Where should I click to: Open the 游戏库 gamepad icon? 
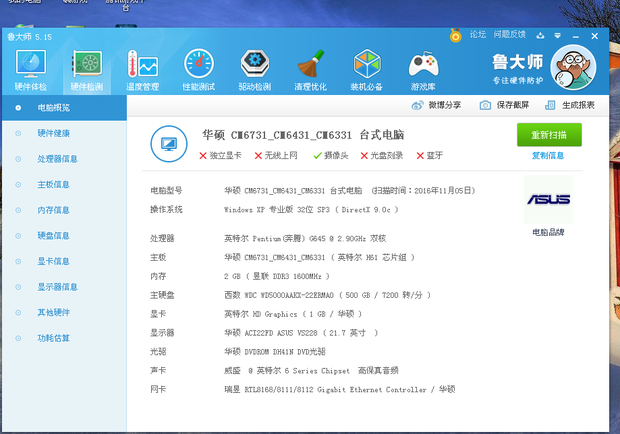coord(423,70)
